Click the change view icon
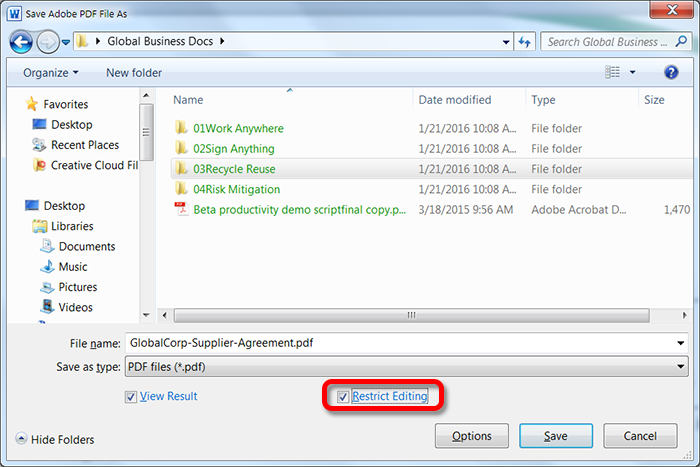The width and height of the screenshot is (700, 467). pos(613,73)
